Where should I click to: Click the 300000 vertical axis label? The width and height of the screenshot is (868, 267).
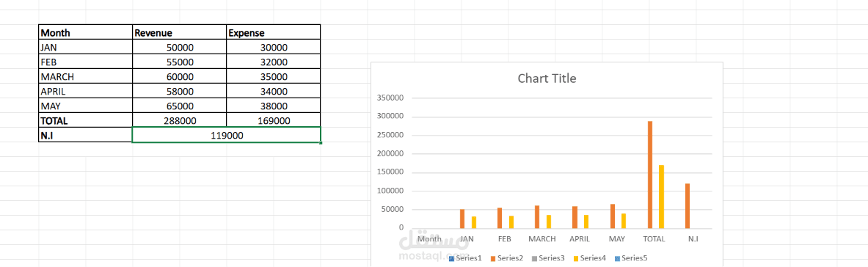click(390, 117)
